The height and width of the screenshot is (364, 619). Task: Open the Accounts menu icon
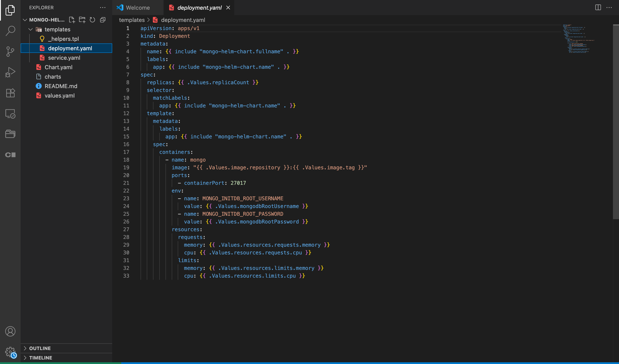point(10,331)
